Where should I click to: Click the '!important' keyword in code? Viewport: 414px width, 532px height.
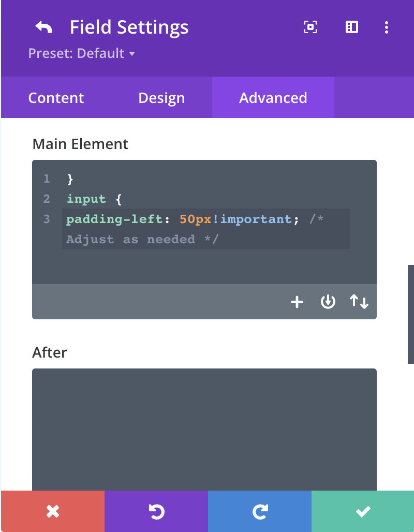click(252, 219)
